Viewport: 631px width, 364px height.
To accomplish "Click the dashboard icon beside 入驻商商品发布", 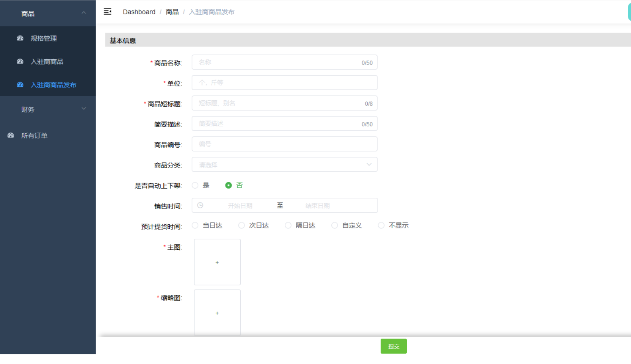I will pyautogui.click(x=20, y=85).
